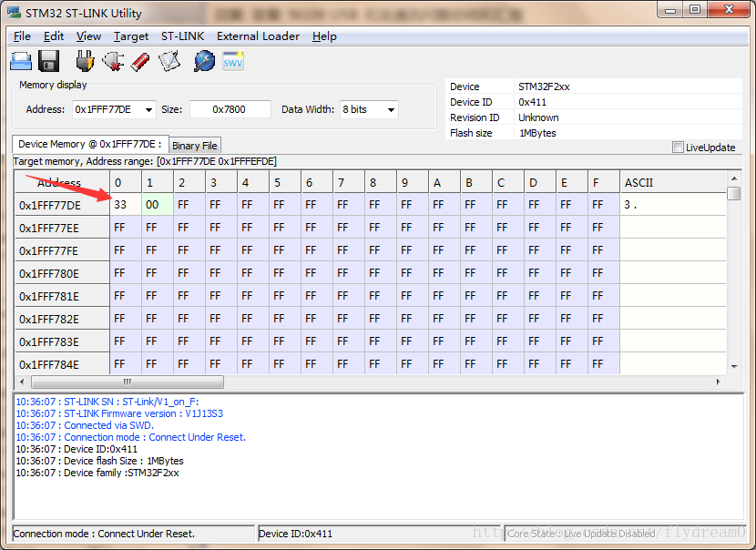Expand the Data Width 8 bits dropdown
Viewport: 756px width, 550px height.
391,110
